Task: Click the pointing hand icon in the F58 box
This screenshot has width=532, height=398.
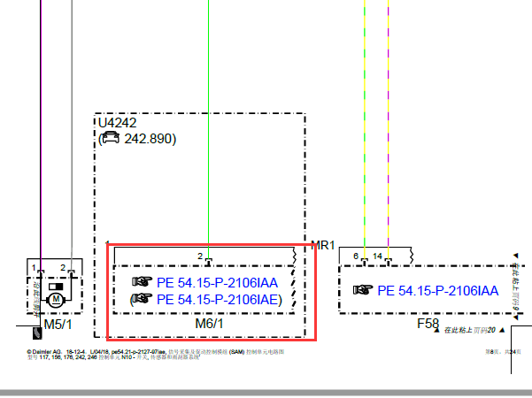Action: coord(363,290)
